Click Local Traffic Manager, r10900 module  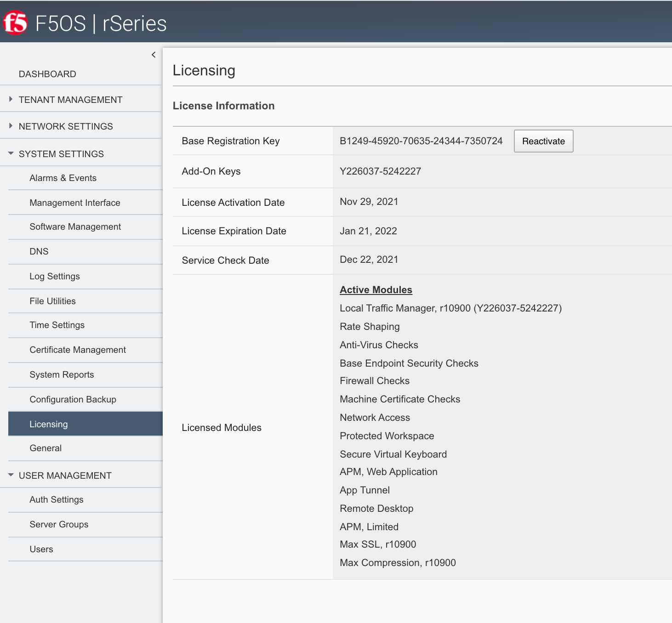450,308
